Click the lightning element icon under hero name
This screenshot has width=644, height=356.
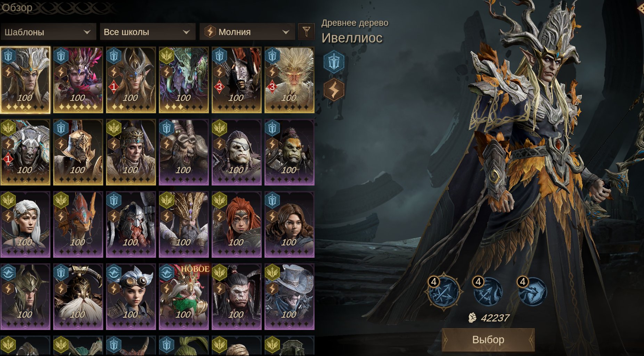334,90
